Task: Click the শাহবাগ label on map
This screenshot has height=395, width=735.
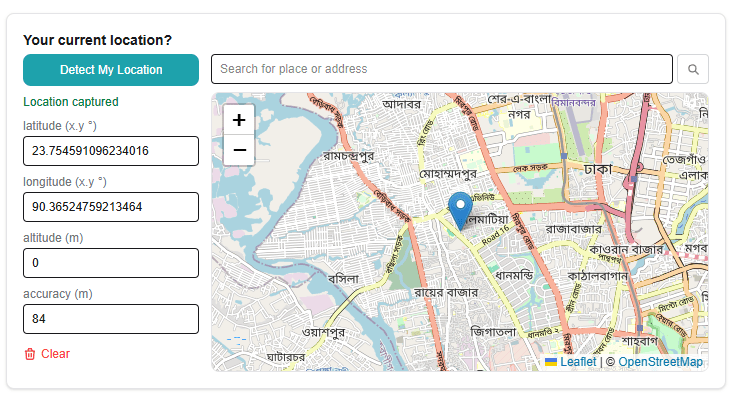Action: tap(640, 341)
